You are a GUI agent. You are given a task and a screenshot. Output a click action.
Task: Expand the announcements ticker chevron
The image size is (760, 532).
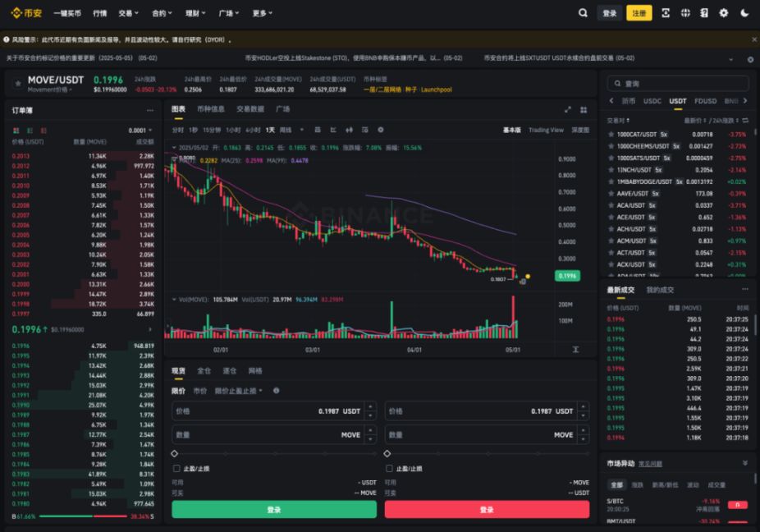tap(730, 59)
